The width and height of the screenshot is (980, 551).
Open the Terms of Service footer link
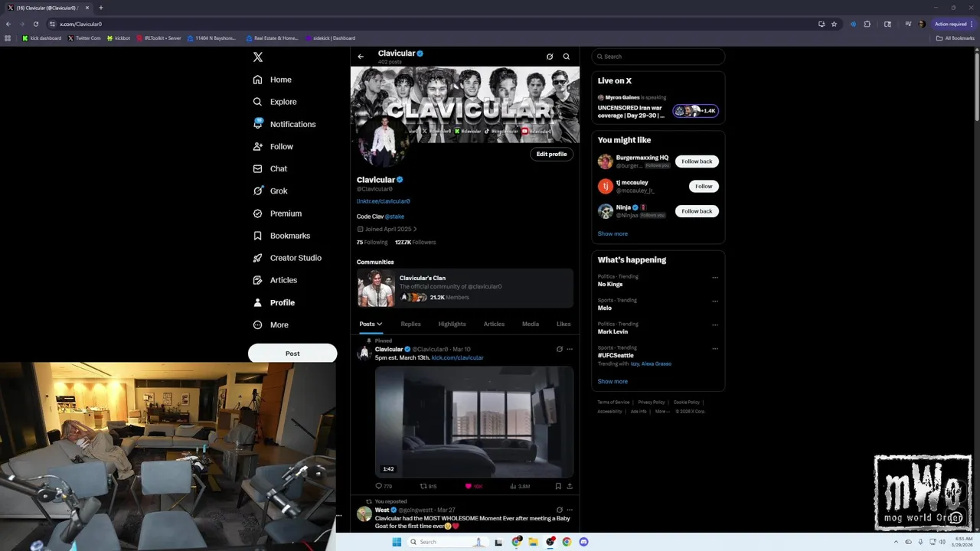[x=613, y=402]
